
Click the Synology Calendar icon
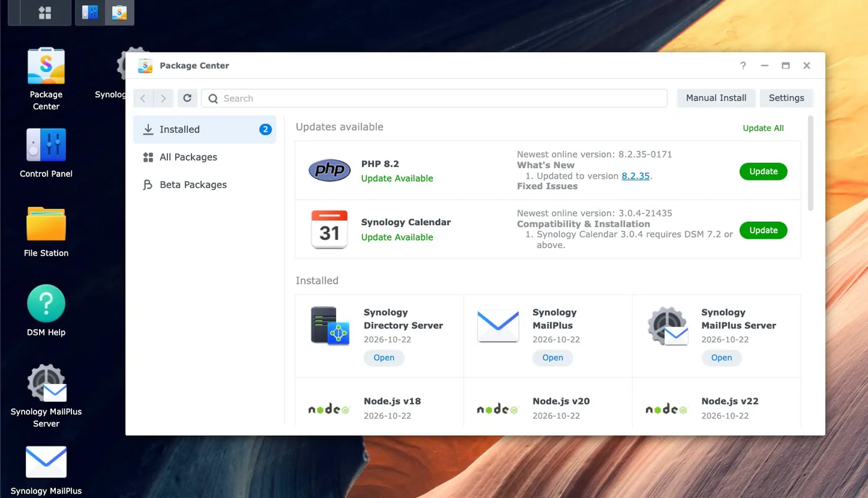(329, 229)
